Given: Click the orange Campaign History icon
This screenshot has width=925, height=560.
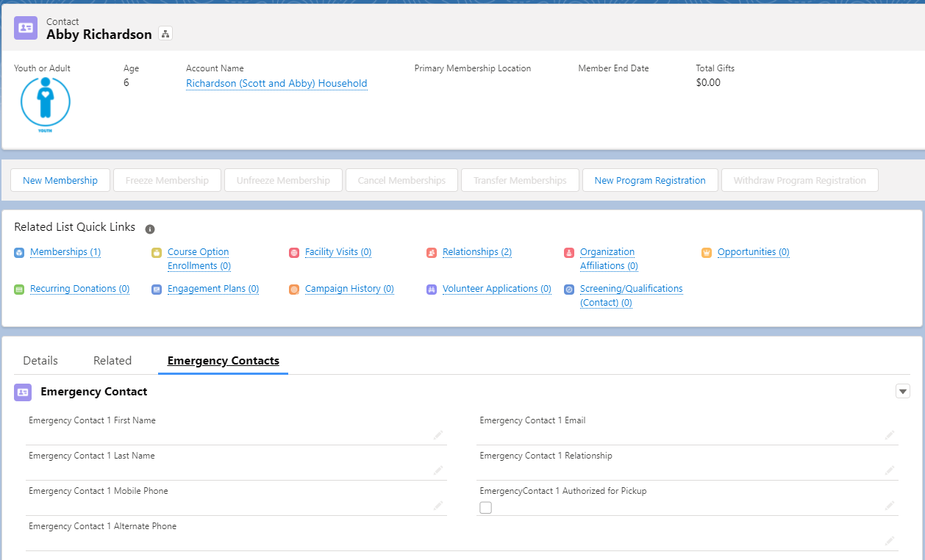Looking at the screenshot, I should pos(294,290).
